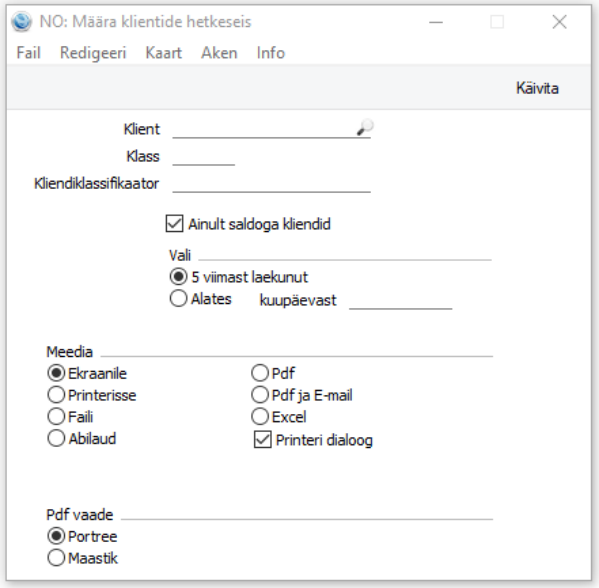Image resolution: width=599 pixels, height=588 pixels.
Task: Click into the Klass input field
Action: [x=204, y=157]
